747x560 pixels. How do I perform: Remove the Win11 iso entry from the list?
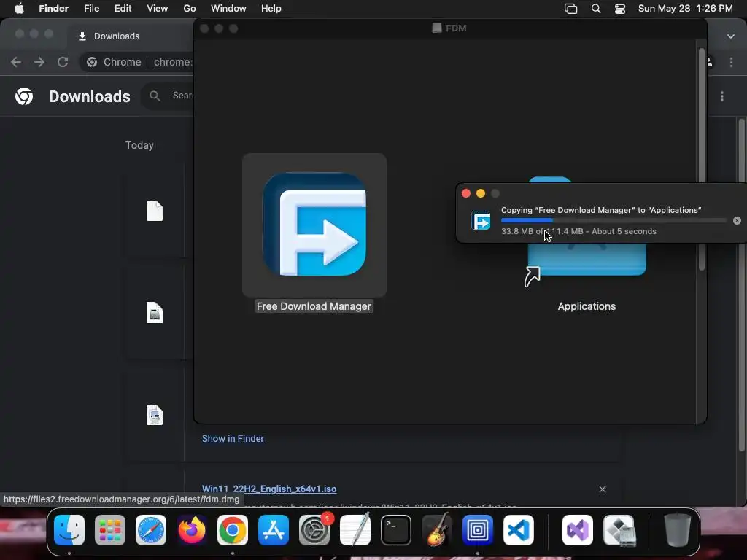(602, 489)
